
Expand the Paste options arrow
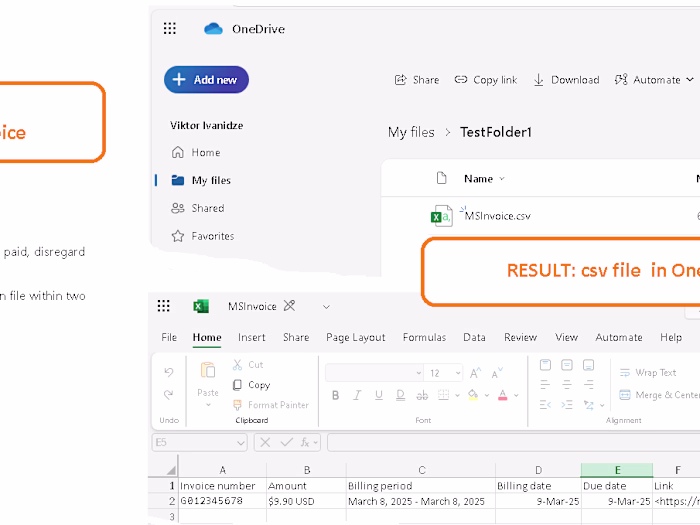click(x=208, y=405)
